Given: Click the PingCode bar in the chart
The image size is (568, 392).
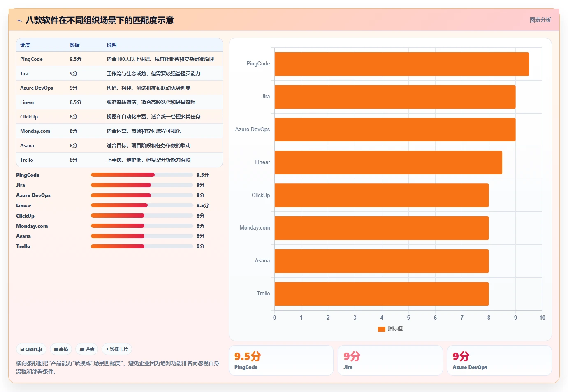Looking at the screenshot, I should coord(402,64).
